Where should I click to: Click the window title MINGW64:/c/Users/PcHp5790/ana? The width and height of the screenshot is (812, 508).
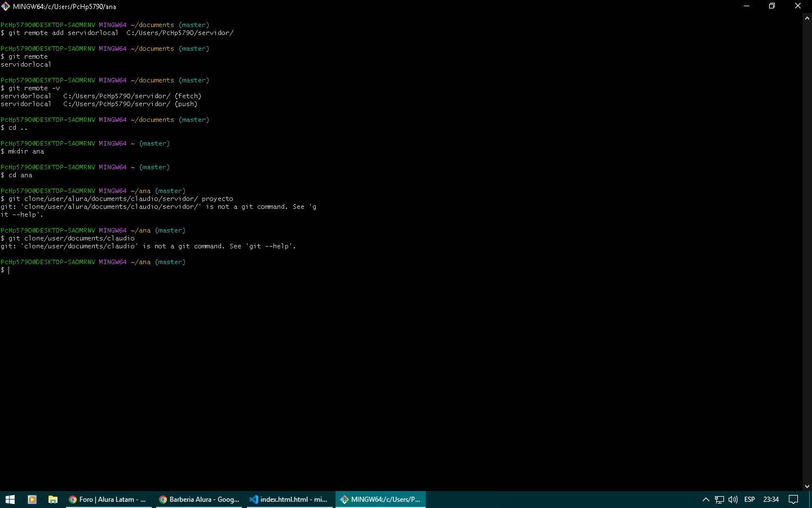tap(64, 7)
